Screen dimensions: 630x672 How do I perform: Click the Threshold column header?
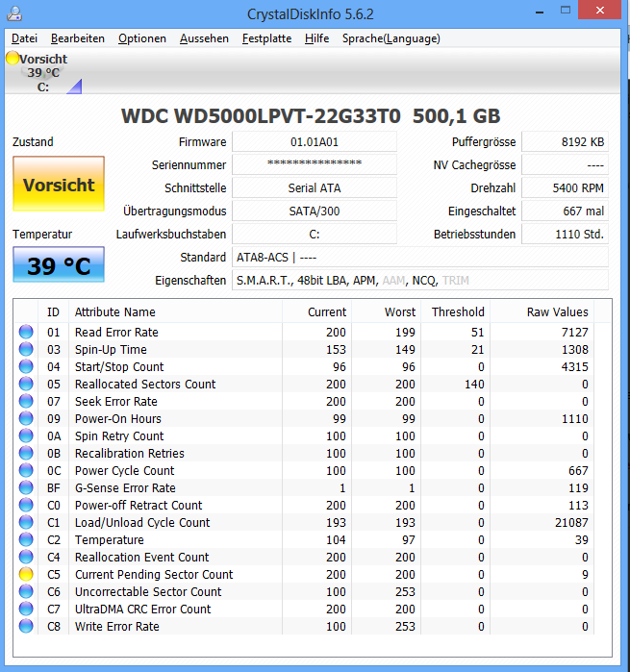tap(456, 312)
